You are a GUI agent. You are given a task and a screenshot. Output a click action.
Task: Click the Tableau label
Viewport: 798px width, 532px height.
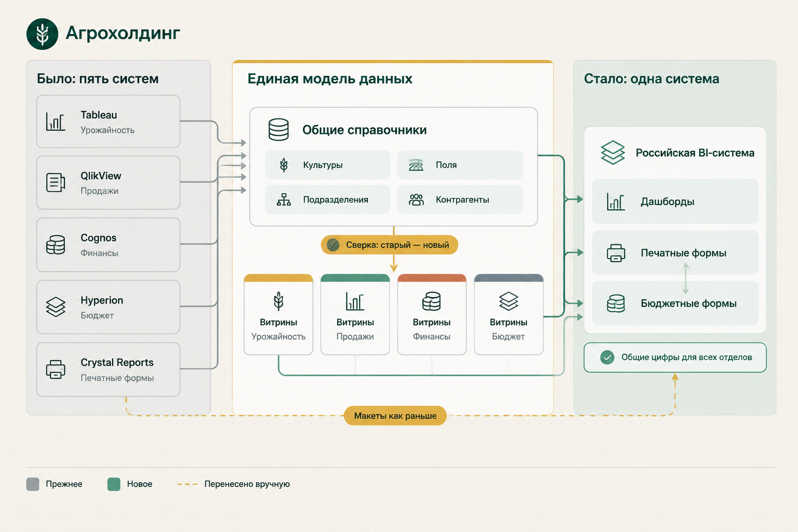[99, 115]
